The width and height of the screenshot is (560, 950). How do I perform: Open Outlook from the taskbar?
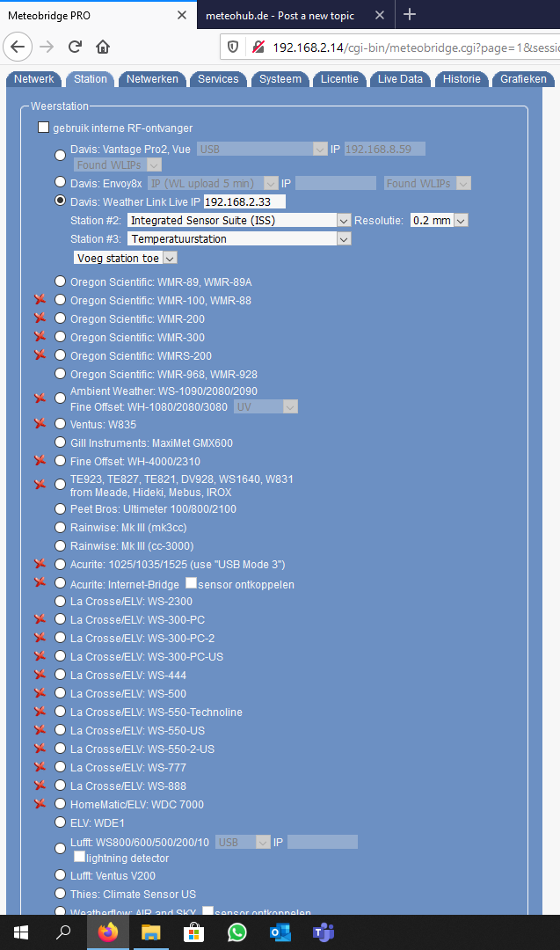pyautogui.click(x=280, y=932)
